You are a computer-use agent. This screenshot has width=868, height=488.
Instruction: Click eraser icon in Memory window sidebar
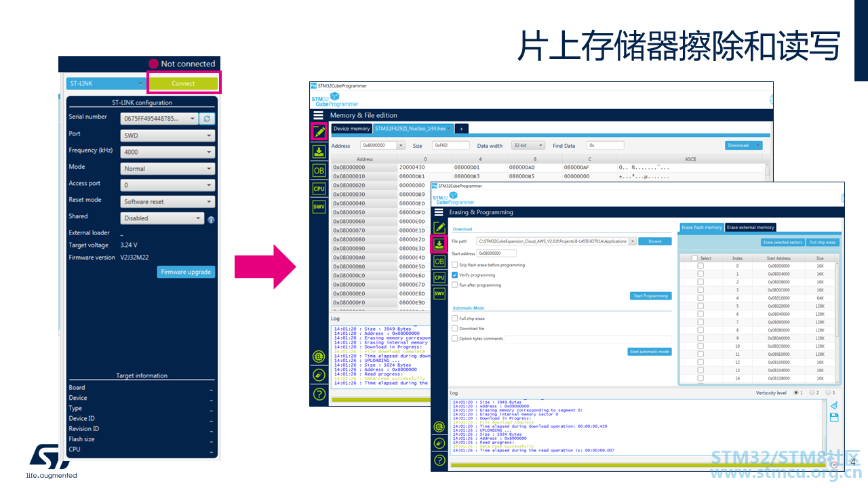(x=319, y=375)
